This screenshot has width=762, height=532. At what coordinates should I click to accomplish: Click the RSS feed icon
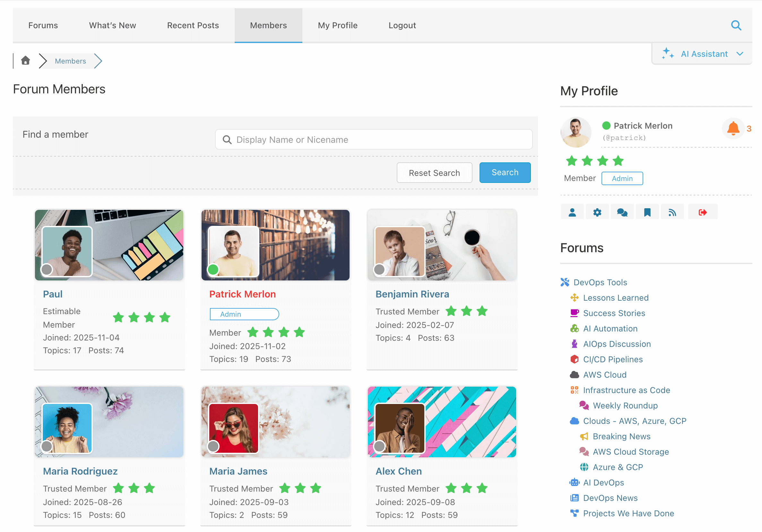coord(672,211)
